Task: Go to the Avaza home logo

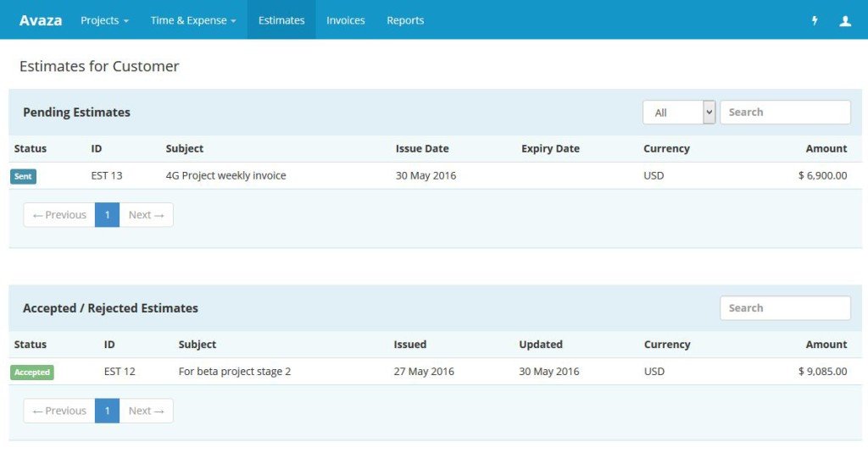Action: 41,20
